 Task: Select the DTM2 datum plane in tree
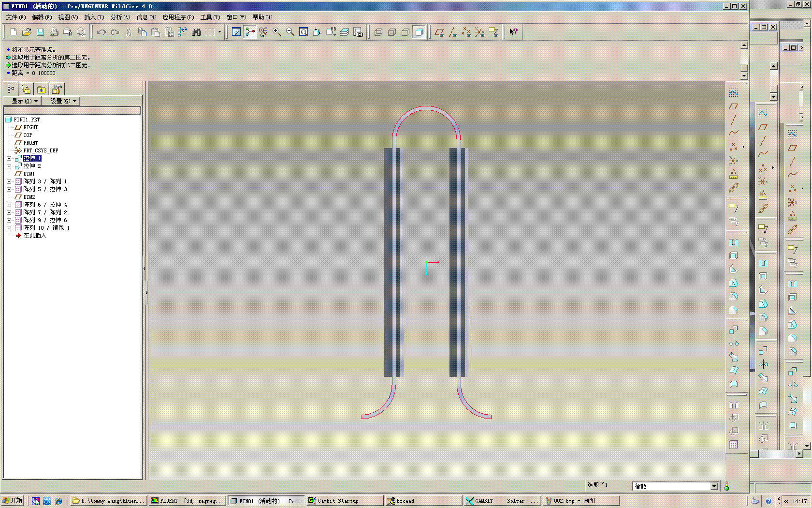29,197
